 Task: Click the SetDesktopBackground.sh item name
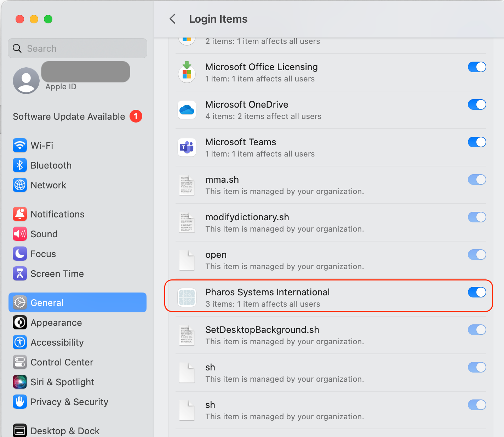tap(262, 330)
